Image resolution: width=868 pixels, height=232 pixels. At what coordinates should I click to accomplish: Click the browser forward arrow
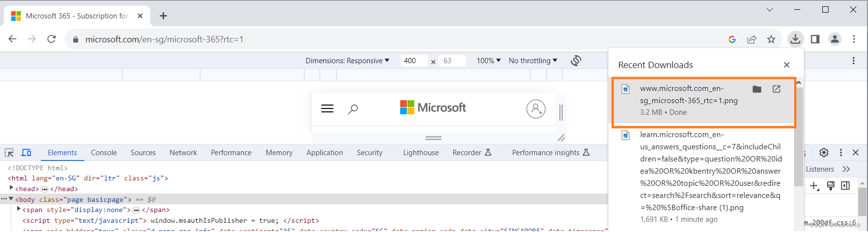[x=32, y=39]
